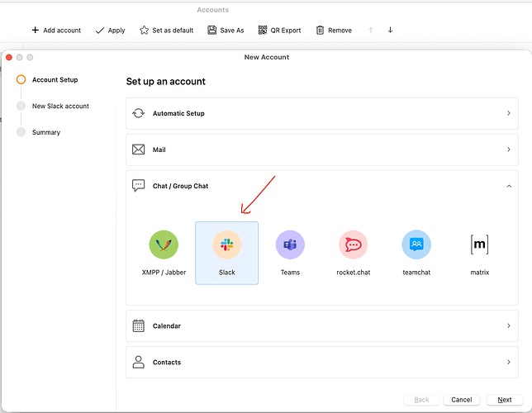Click the Teams label text
Screen dimensions: 532x413
pos(290,272)
